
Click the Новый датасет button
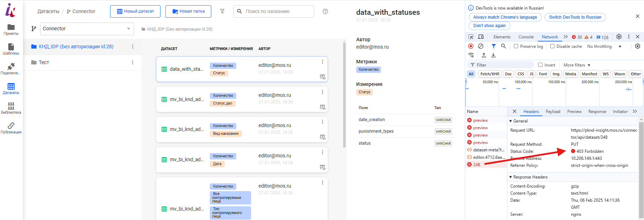[135, 11]
